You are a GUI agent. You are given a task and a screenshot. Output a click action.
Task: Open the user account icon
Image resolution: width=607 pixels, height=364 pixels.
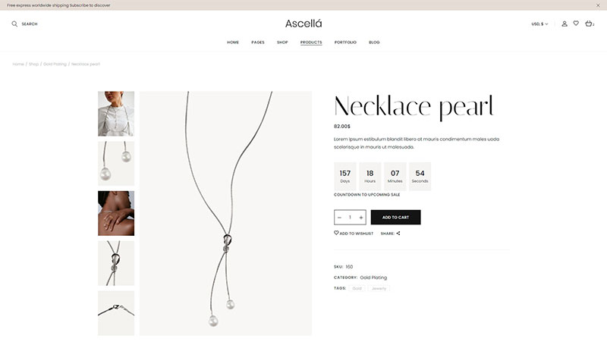[x=565, y=24]
